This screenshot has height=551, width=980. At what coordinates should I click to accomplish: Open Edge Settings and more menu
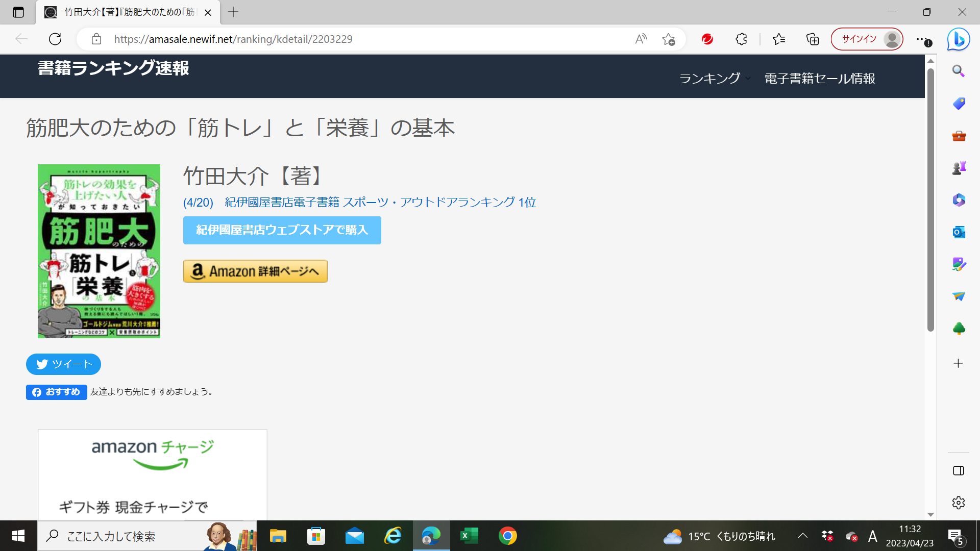click(921, 39)
